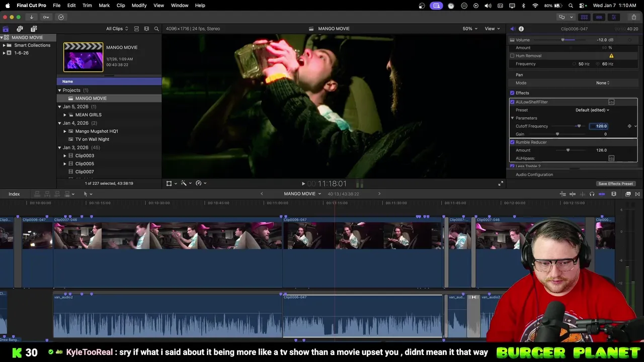Show Transitions browser icon
Viewport: 644px width, 362px height.
coord(637,194)
